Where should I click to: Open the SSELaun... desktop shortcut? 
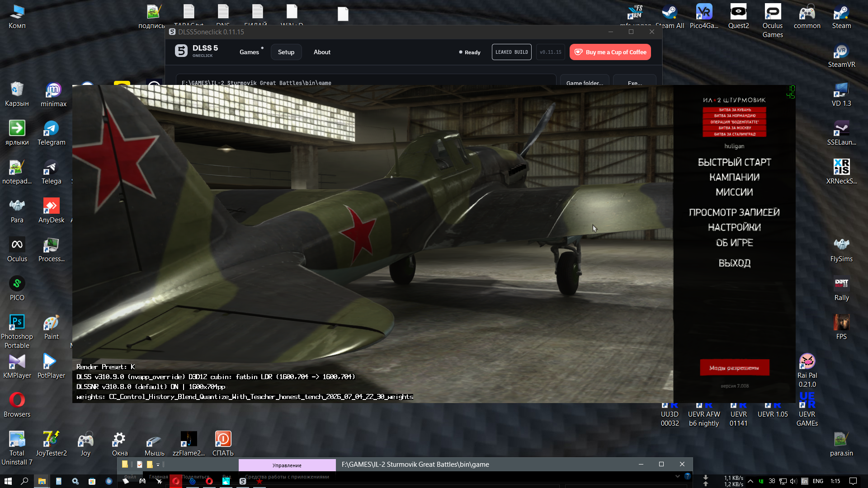(841, 134)
